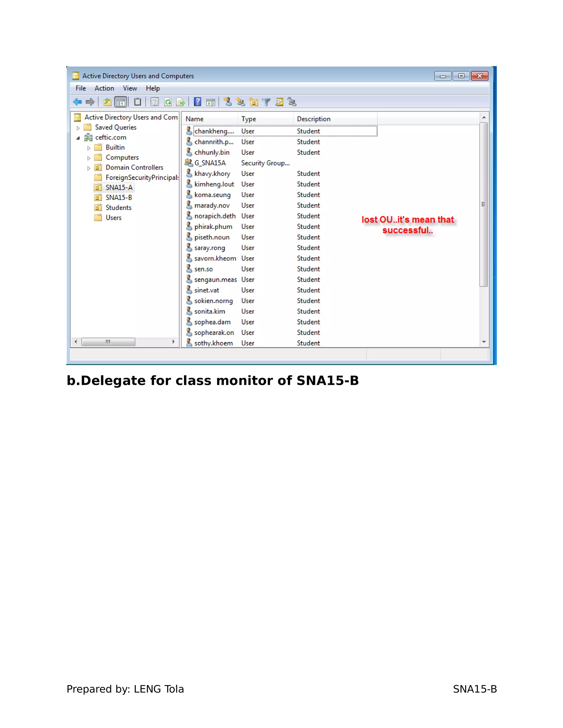Click scroll down arrow of user list
The width and height of the screenshot is (563, 728).
(x=484, y=342)
